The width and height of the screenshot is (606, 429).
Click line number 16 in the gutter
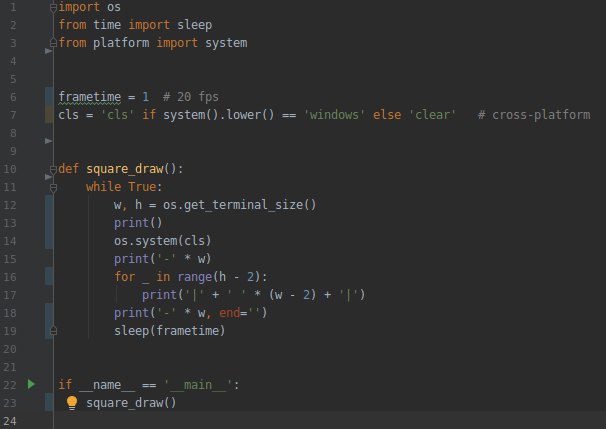click(x=10, y=277)
